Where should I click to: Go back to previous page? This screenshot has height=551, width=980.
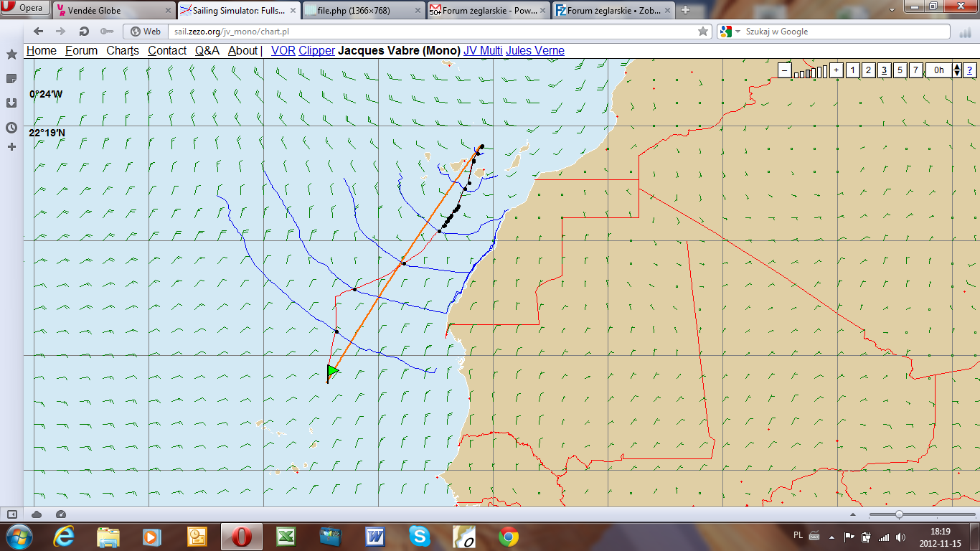(39, 32)
